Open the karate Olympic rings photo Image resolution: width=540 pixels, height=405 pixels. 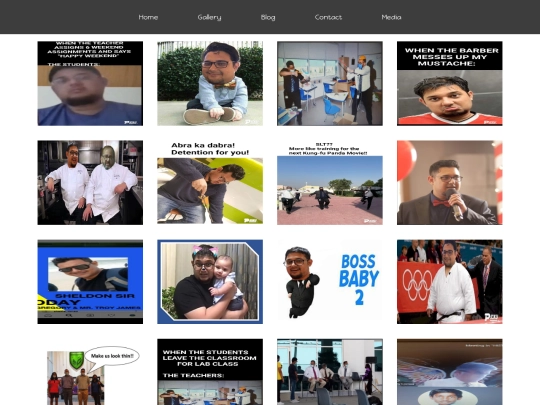450,282
